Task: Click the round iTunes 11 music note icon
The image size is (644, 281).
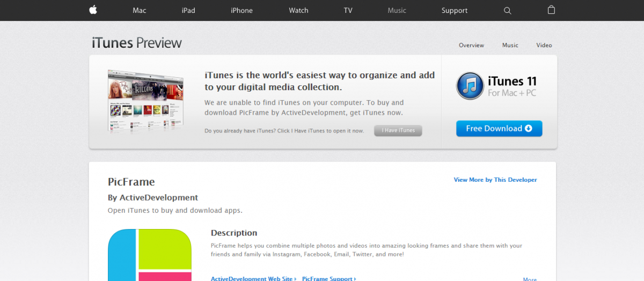Action: 470,86
